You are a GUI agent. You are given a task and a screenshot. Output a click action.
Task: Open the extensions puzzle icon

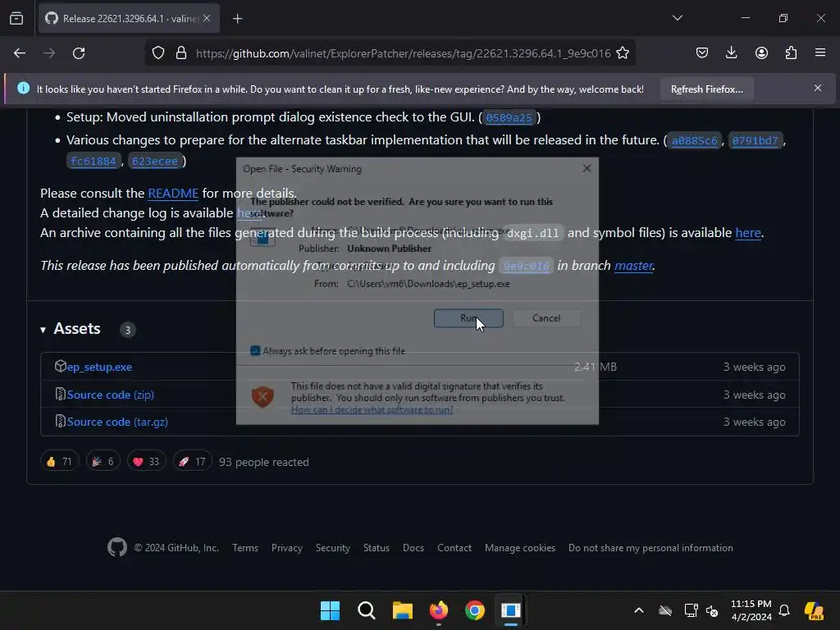coord(791,52)
